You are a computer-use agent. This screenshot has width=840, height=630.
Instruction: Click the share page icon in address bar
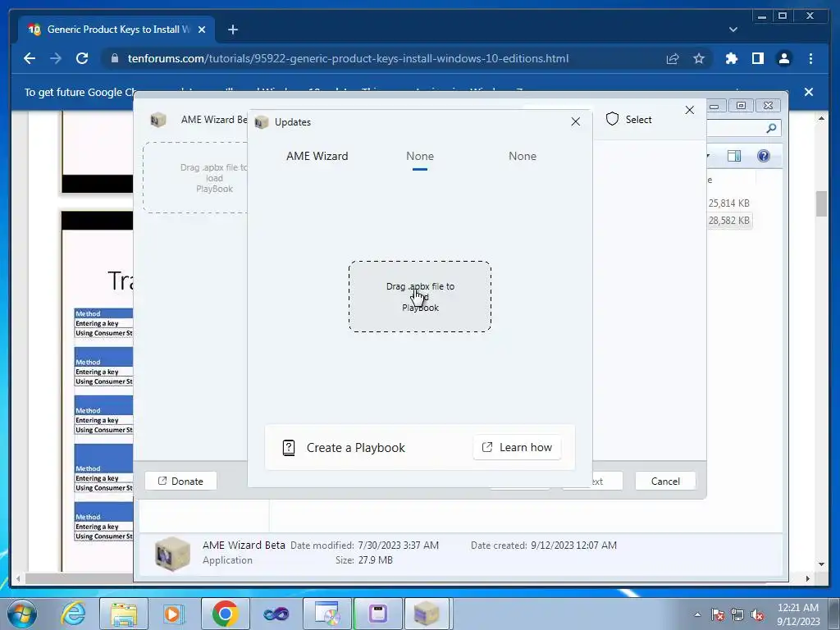coord(673,58)
